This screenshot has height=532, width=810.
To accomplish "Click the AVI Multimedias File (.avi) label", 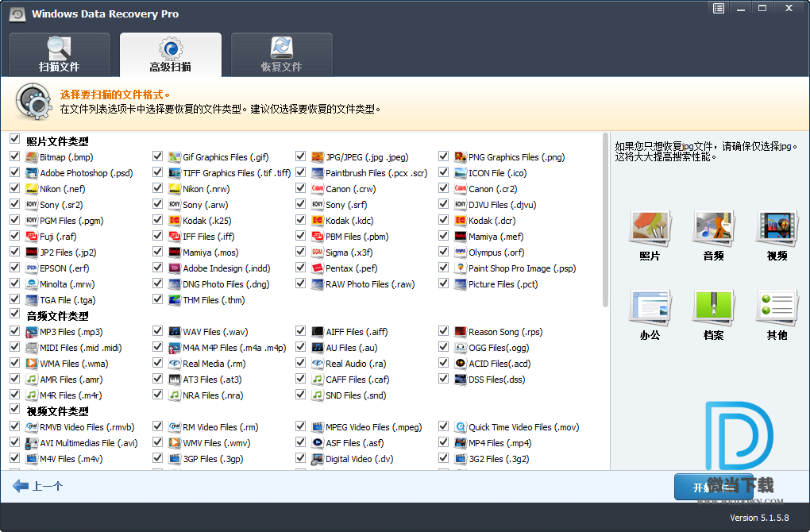I will click(x=88, y=443).
